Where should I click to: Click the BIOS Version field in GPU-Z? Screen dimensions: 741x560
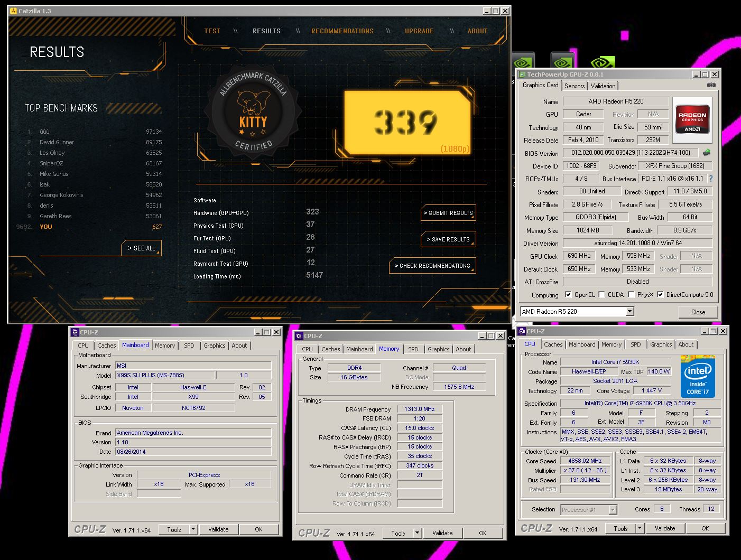coord(631,153)
